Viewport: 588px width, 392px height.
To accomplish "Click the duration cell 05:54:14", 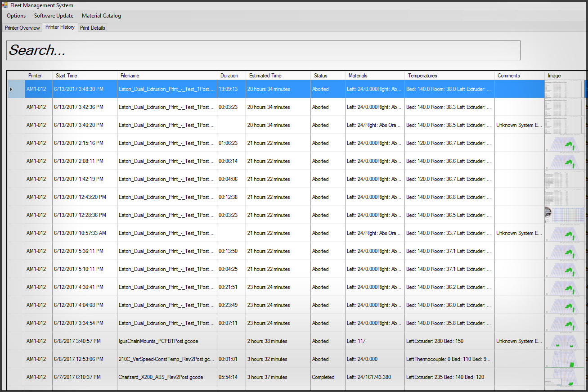I will [231, 377].
